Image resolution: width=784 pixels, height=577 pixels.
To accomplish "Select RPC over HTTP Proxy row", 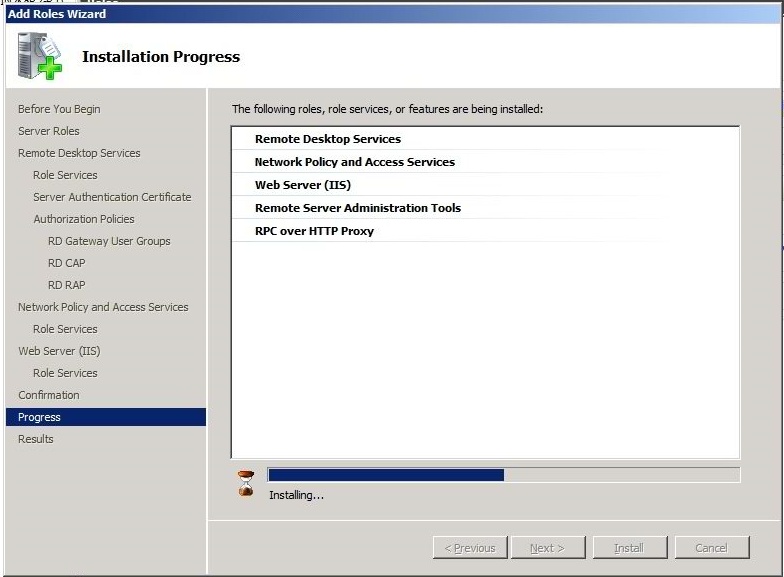I will tap(485, 231).
